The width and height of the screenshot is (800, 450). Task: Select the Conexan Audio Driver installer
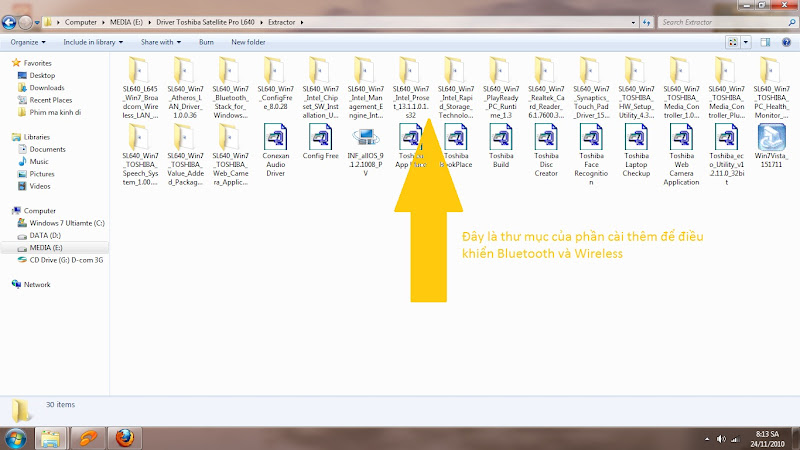tap(276, 151)
